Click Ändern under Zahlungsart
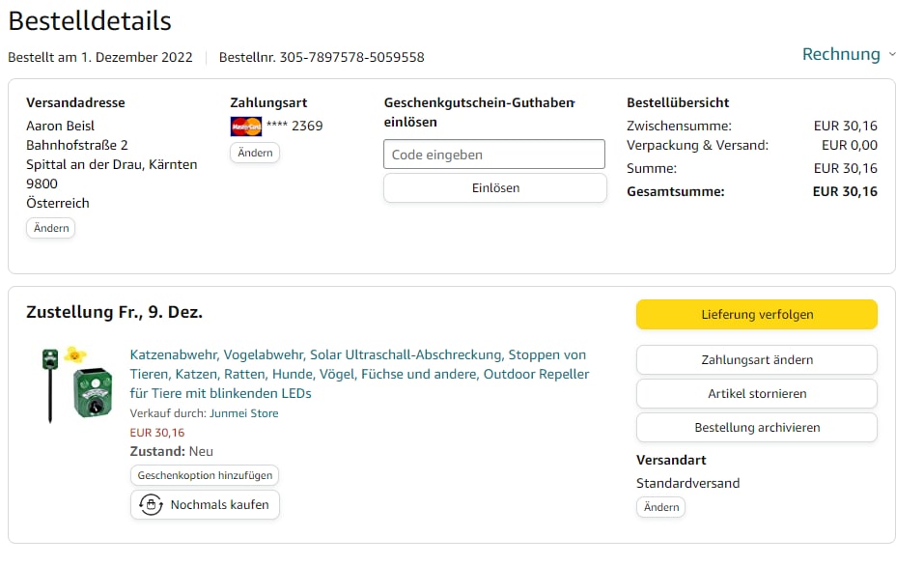The image size is (924, 565). pos(255,153)
